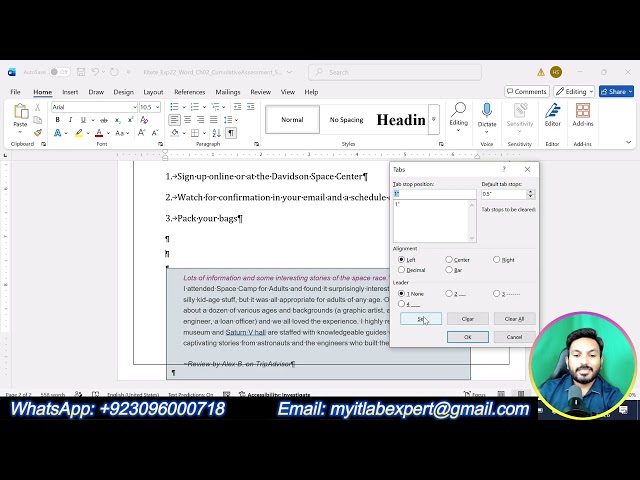The width and height of the screenshot is (640, 480).
Task: Open the Paragraph dialog launcher
Action: [256, 144]
